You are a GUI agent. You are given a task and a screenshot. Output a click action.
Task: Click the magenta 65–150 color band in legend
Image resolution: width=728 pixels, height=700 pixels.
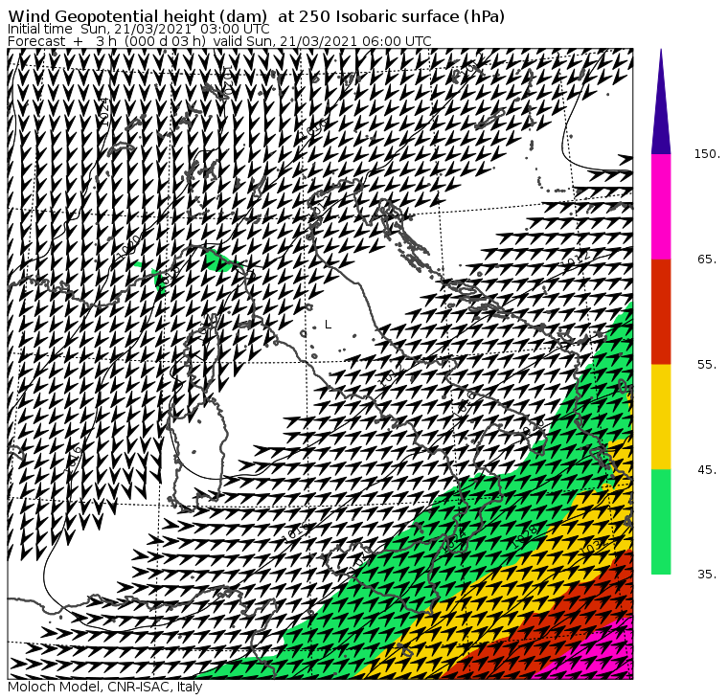(661, 207)
